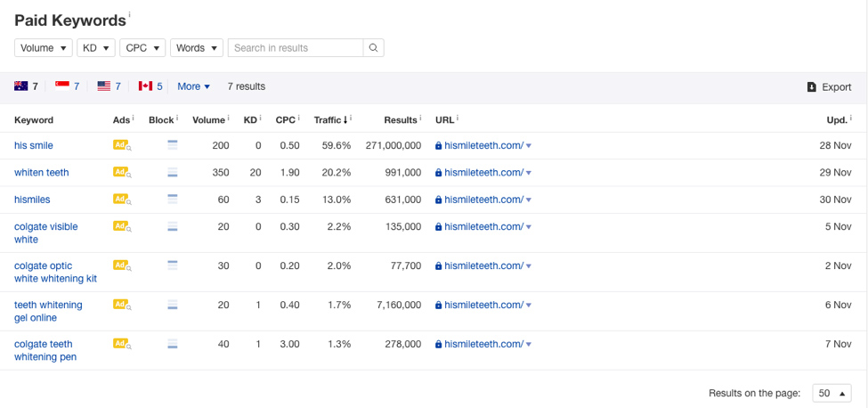Sort by CPC column header

pos(285,120)
